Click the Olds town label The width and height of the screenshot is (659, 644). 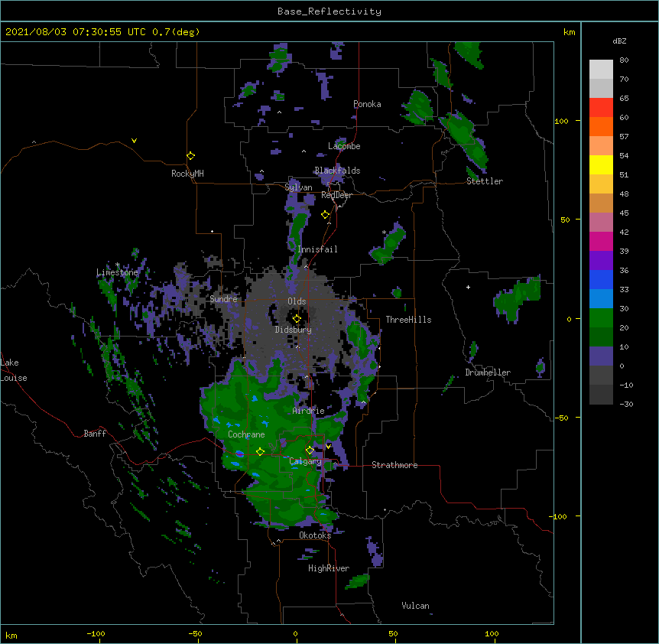(297, 301)
